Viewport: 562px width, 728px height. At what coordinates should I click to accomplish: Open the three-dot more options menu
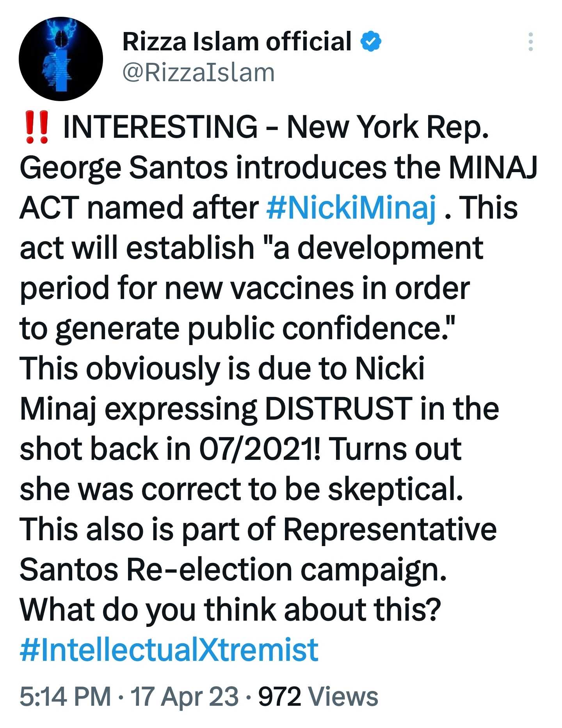pos(530,42)
